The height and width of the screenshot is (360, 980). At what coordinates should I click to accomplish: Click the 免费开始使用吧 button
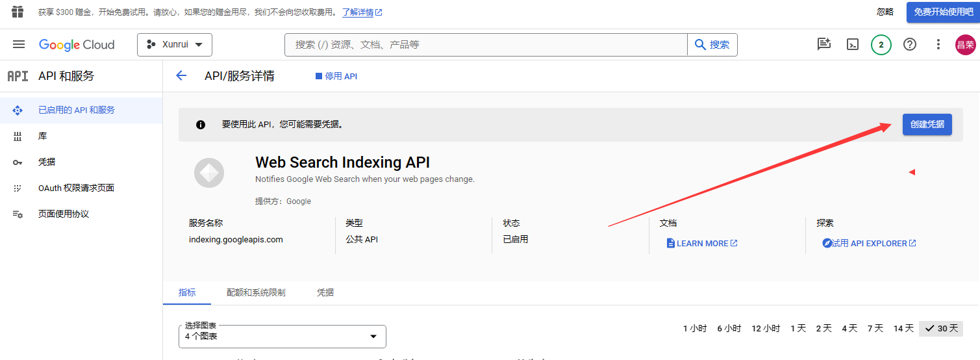coord(943,12)
